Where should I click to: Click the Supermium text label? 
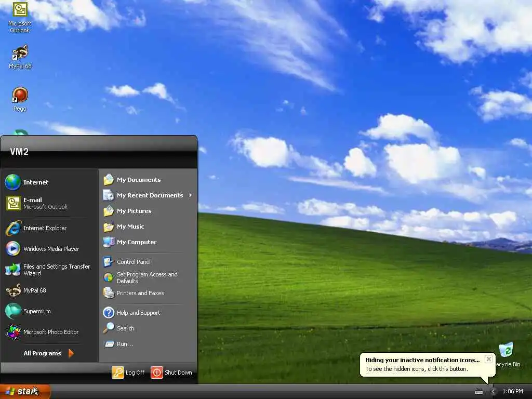(x=37, y=311)
